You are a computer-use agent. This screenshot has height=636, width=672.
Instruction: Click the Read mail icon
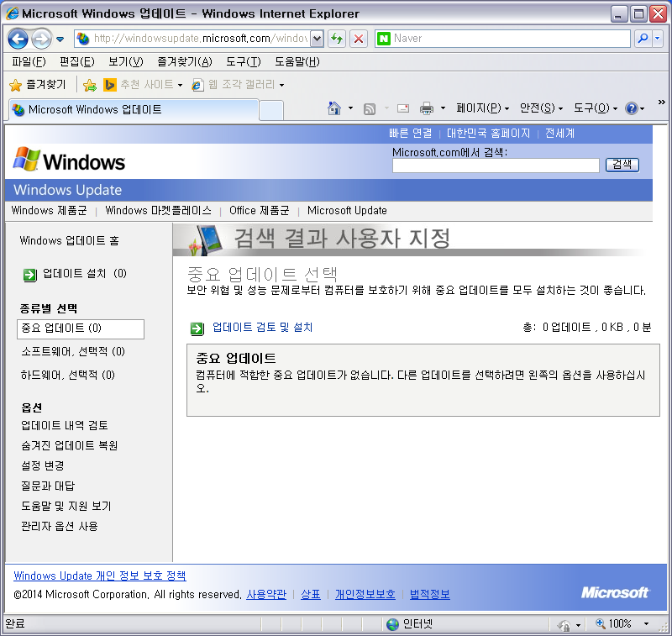click(x=403, y=108)
